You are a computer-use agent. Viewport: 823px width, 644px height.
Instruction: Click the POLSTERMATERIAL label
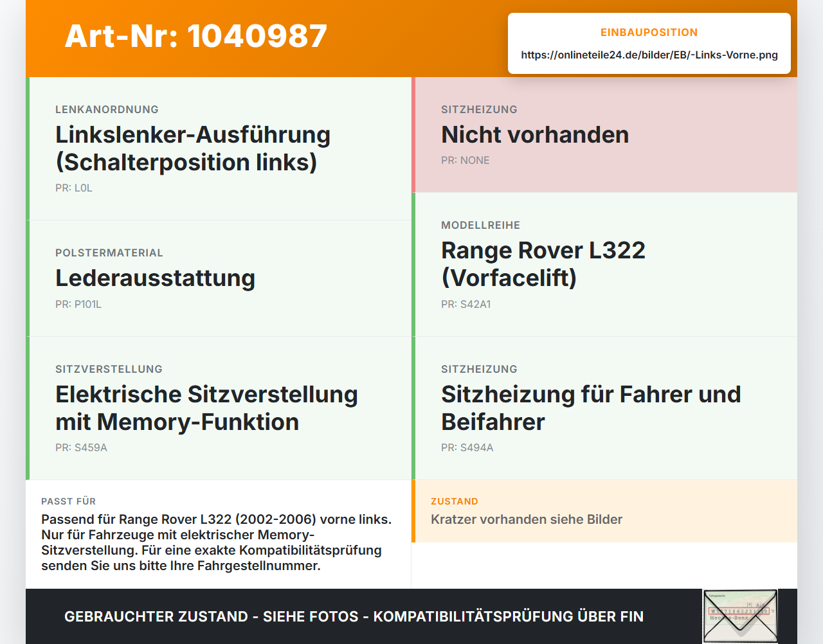point(109,253)
